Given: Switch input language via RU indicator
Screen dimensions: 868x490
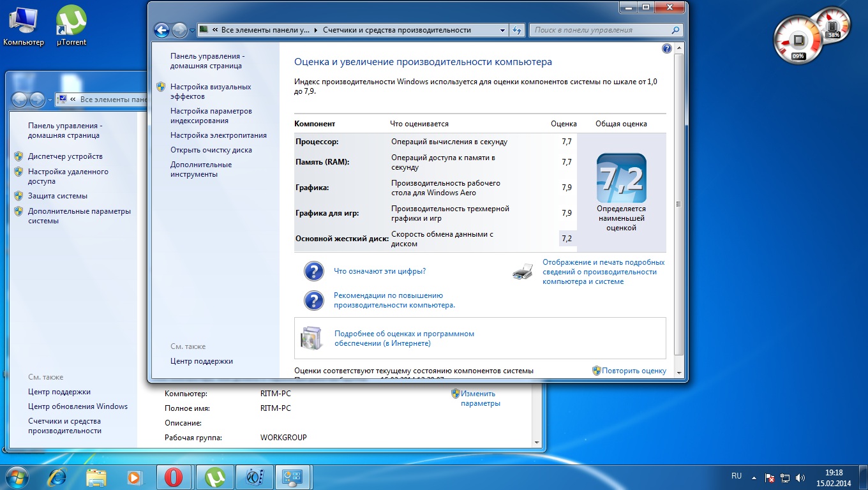Looking at the screenshot, I should click(x=736, y=476).
